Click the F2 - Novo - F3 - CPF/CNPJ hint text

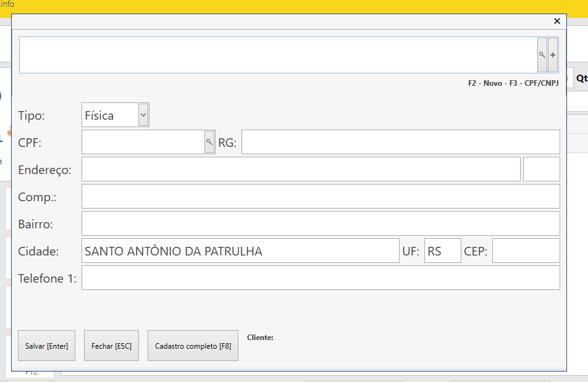click(x=513, y=83)
